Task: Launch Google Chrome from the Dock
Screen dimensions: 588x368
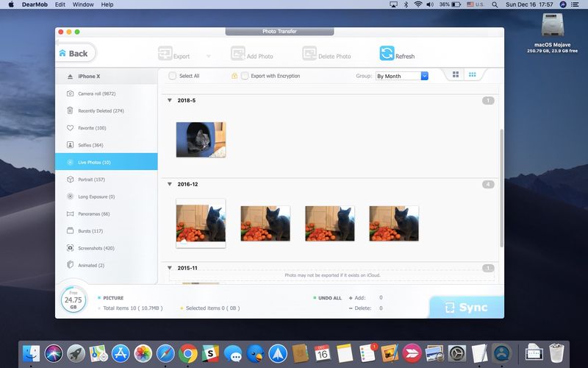Action: [x=188, y=353]
